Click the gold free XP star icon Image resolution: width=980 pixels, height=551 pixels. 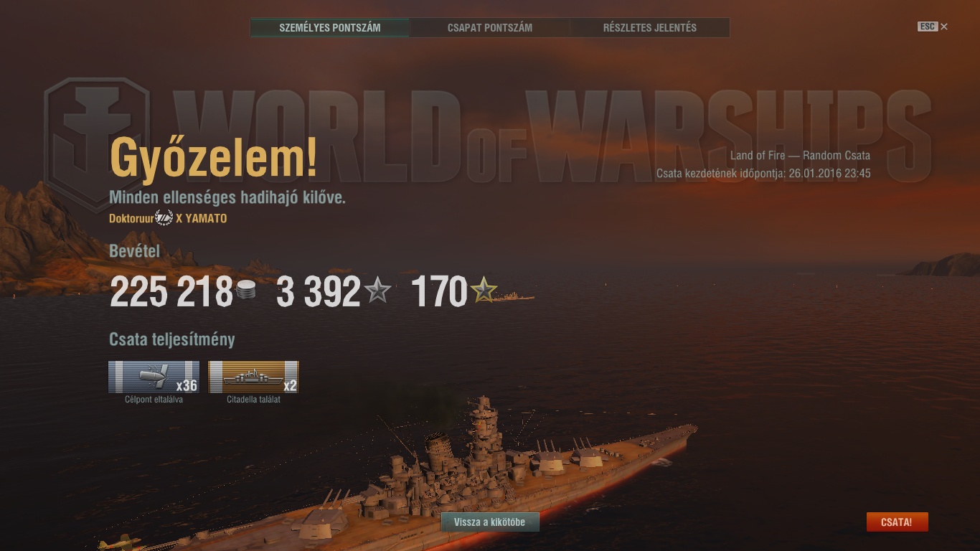pyautogui.click(x=484, y=291)
